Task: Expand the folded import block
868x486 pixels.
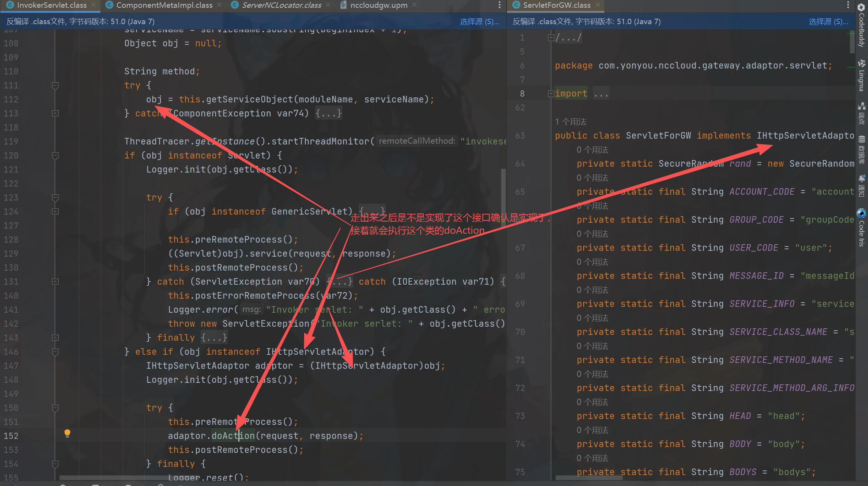Action: (x=551, y=93)
